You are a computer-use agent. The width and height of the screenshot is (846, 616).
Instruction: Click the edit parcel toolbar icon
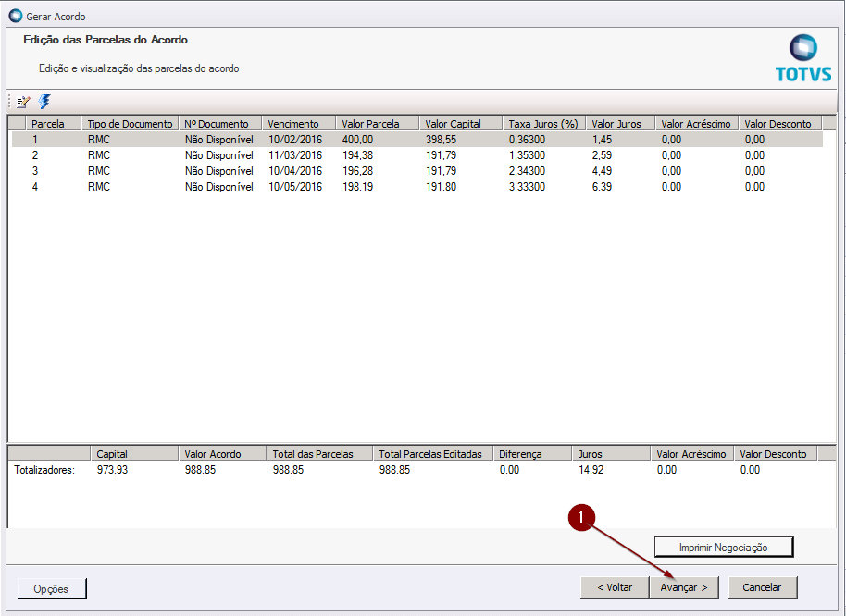[x=24, y=102]
